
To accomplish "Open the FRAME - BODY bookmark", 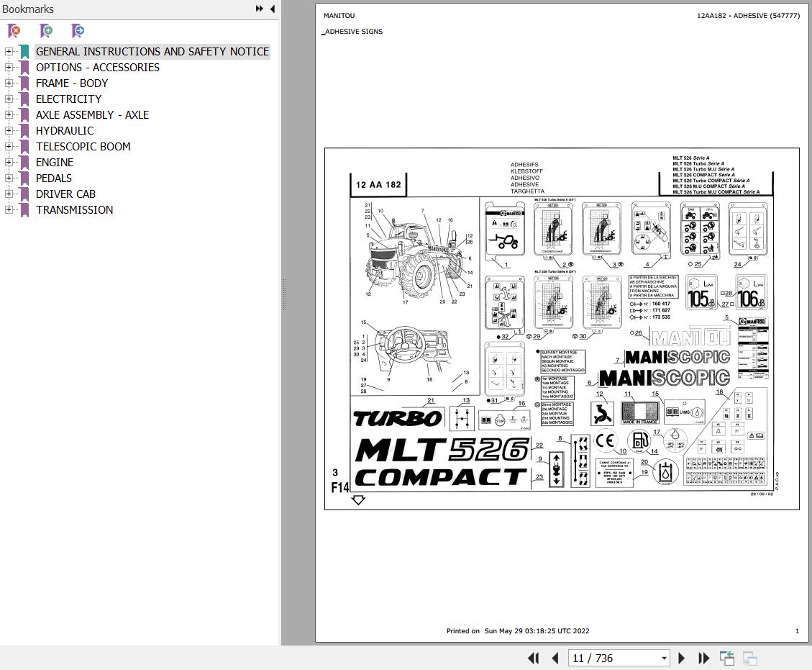I will [x=72, y=83].
